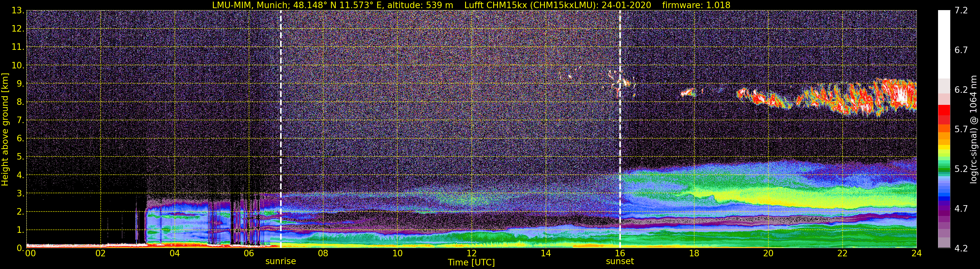The image size is (980, 269).
Task: Click the chart title text at top
Action: (471, 5)
